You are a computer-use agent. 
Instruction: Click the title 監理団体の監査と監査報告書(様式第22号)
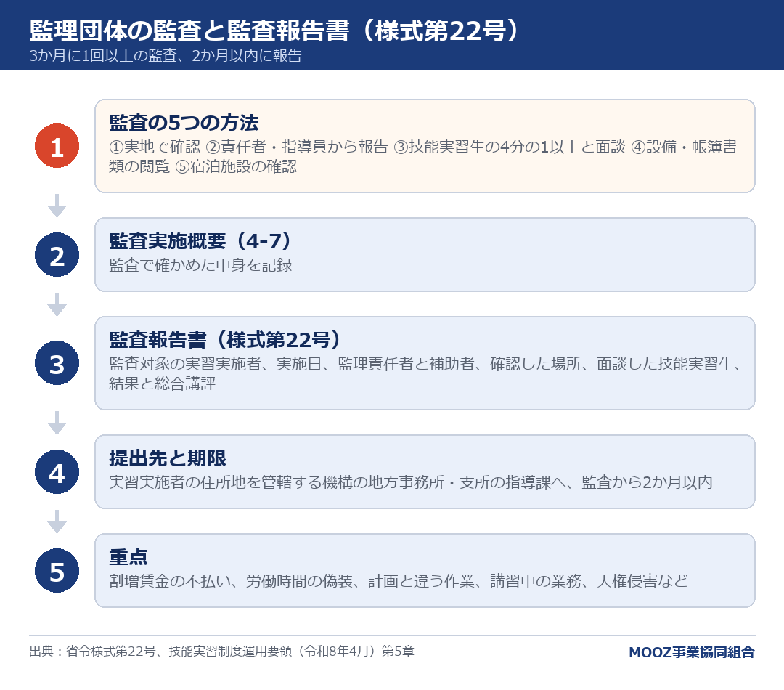[x=274, y=31]
